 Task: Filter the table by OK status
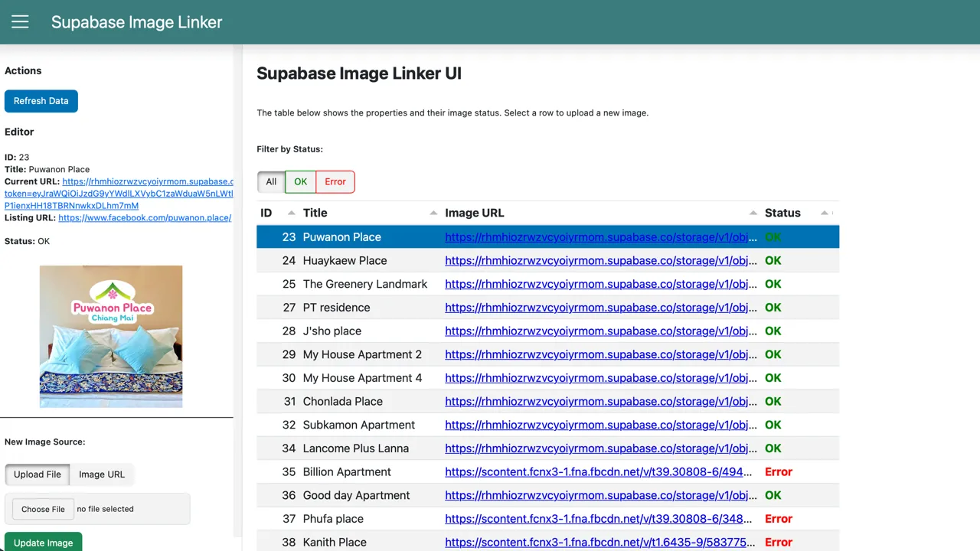tap(300, 181)
